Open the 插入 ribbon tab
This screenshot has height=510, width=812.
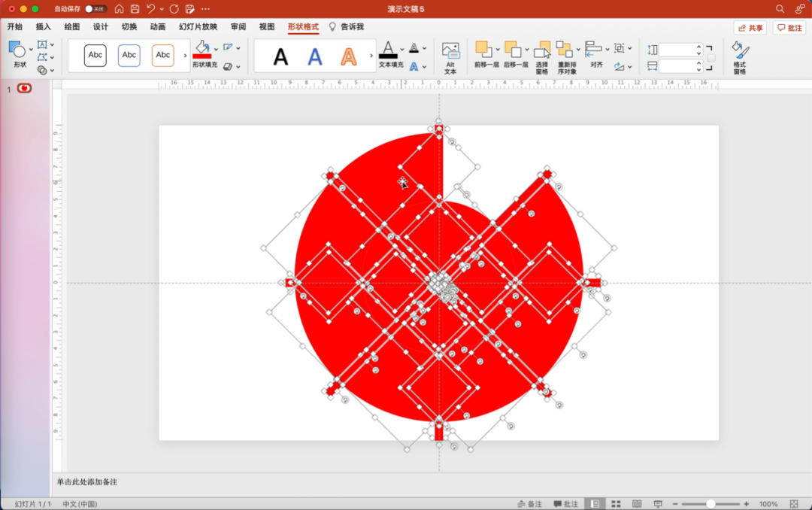[43, 26]
